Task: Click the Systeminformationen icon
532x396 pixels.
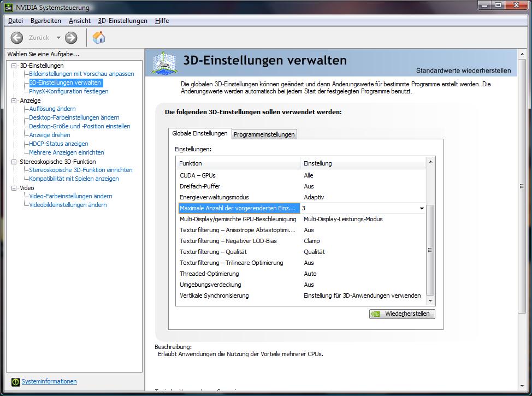Action: [x=15, y=382]
